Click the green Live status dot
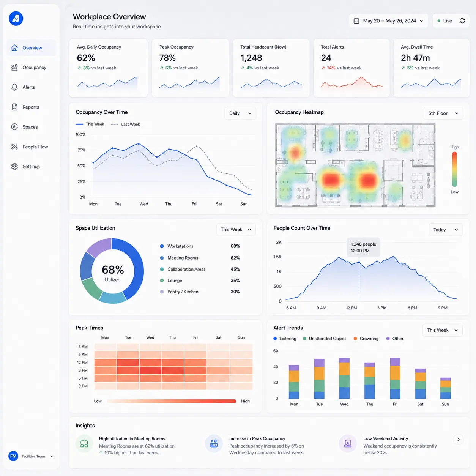 [439, 21]
